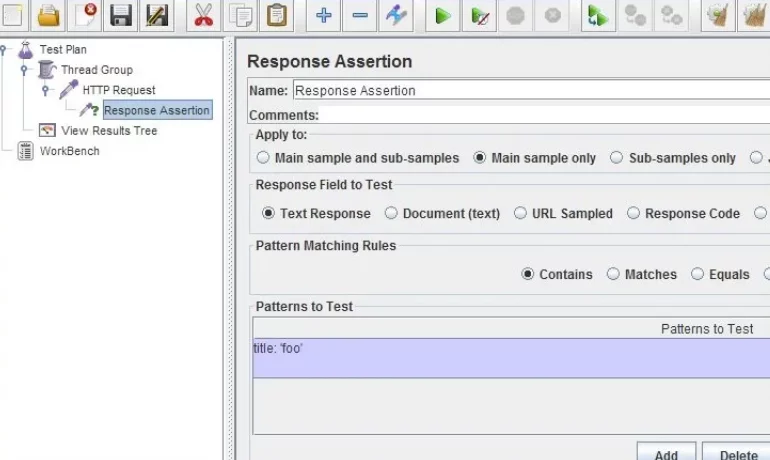
Task: Click the Paste clipboard icon
Action: (276, 15)
